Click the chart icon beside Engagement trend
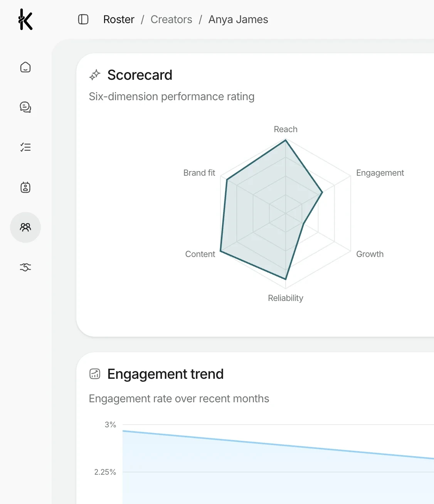The width and height of the screenshot is (434, 504). [x=95, y=374]
